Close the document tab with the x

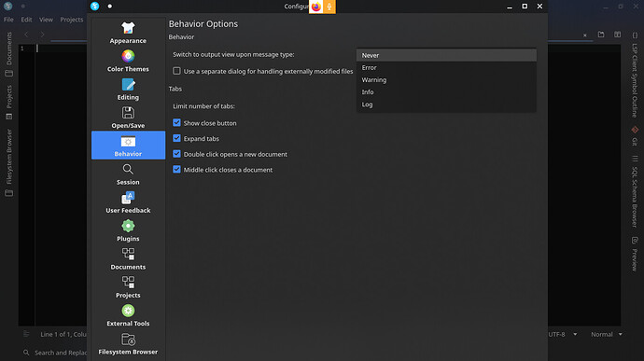(x=585, y=35)
